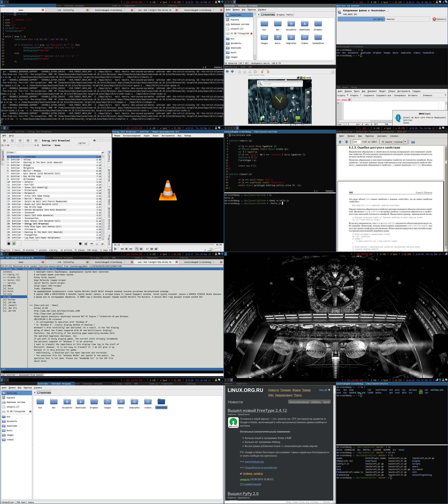The image size is (448, 504).
Task: Open the Открыть dropdown arrow in Geany
Action: [x=361, y=95]
